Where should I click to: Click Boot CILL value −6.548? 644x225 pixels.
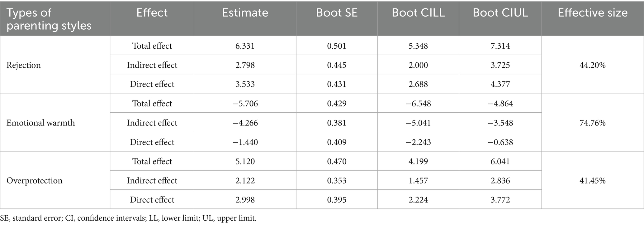click(418, 104)
